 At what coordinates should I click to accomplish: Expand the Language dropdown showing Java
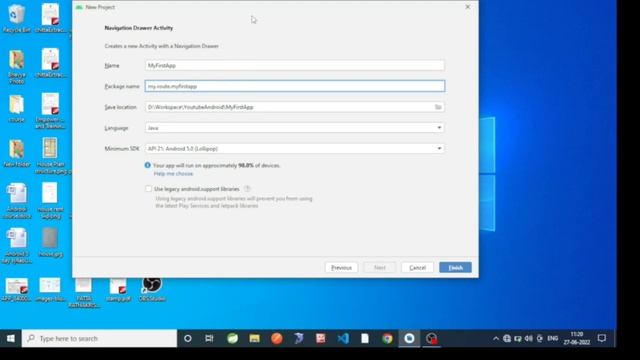click(294, 128)
